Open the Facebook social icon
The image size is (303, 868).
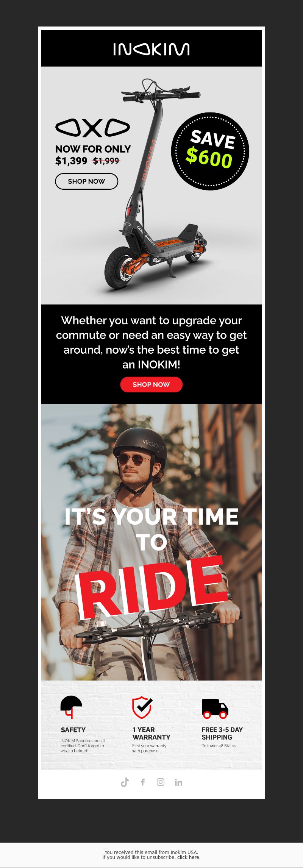(x=143, y=782)
